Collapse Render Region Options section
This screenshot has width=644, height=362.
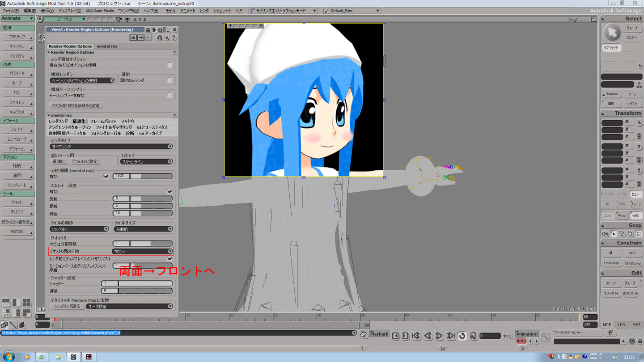[x=49, y=52]
